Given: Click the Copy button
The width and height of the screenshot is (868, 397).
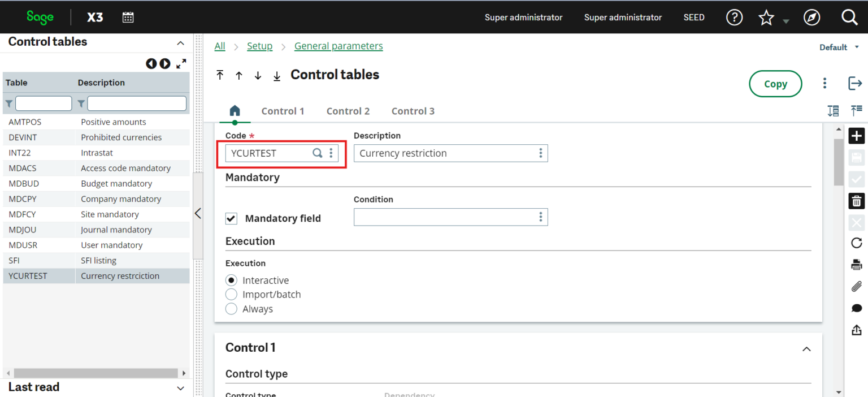Looking at the screenshot, I should click(775, 83).
